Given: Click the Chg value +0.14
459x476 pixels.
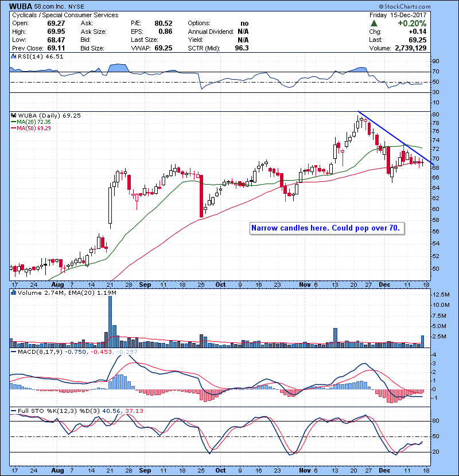Looking at the screenshot, I should (417, 32).
